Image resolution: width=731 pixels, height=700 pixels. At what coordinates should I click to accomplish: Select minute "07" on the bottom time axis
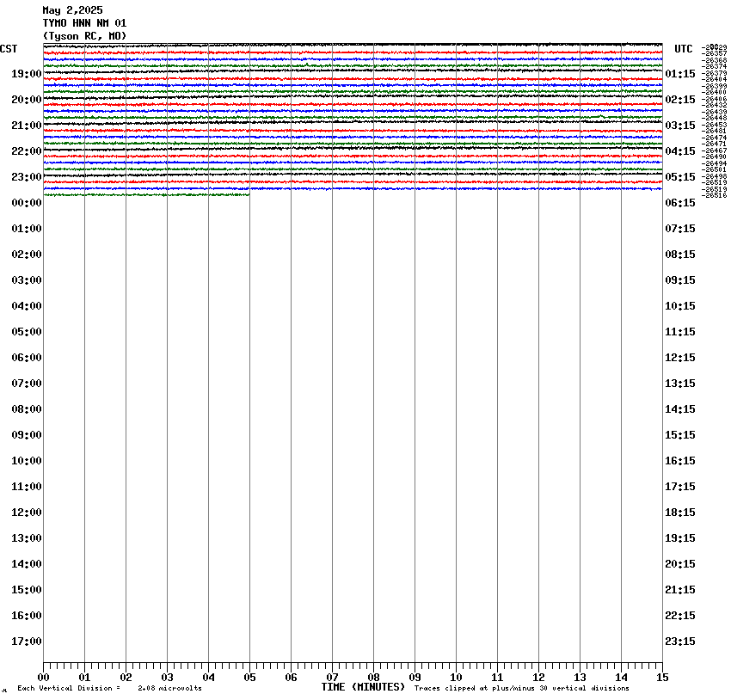332,678
